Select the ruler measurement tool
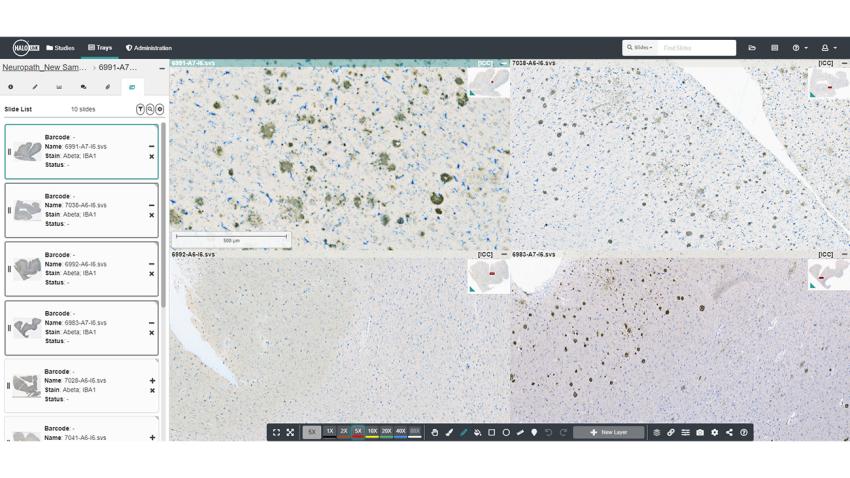This screenshot has height=478, width=850. coord(520,433)
